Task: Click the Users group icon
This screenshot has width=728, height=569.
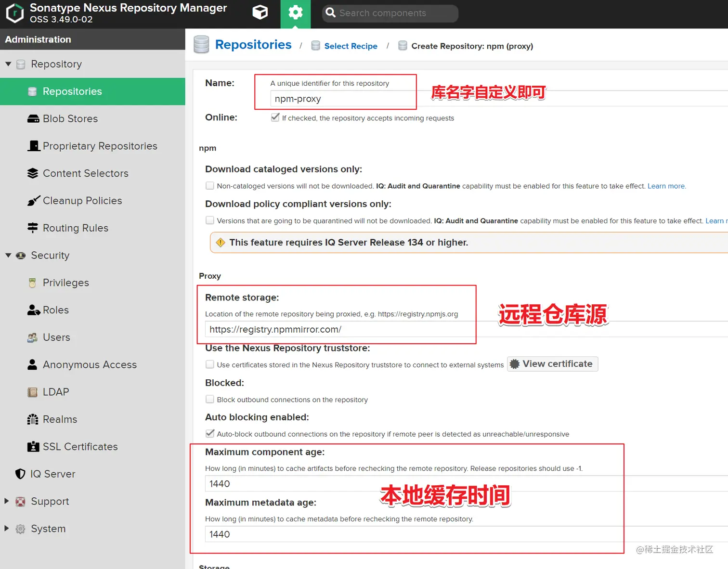Action: [x=32, y=337]
